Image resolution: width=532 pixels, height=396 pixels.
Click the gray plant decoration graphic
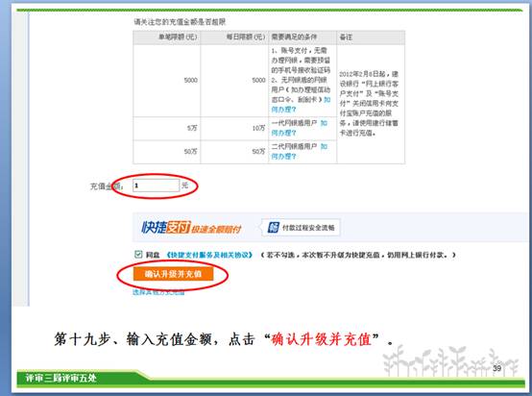point(450,360)
